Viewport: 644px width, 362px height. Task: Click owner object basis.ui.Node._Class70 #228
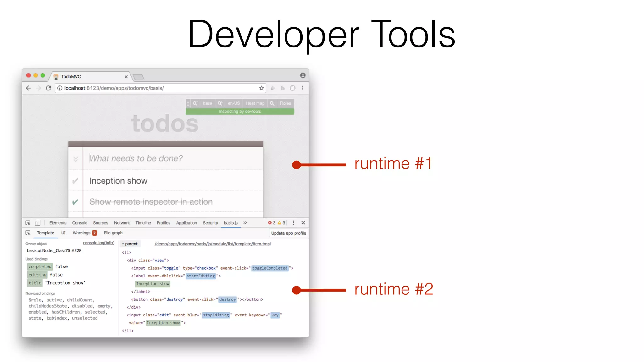click(54, 250)
